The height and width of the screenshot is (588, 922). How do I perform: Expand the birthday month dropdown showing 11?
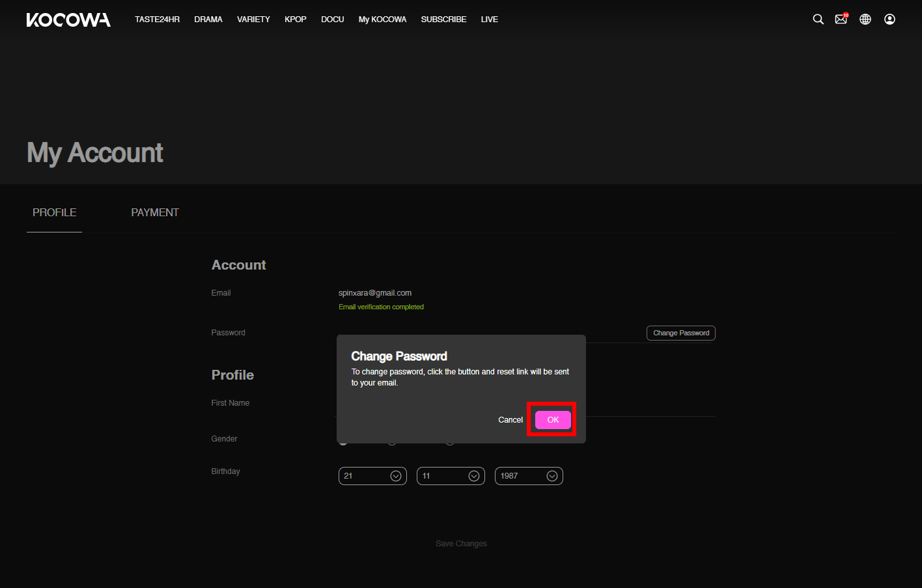coord(451,476)
